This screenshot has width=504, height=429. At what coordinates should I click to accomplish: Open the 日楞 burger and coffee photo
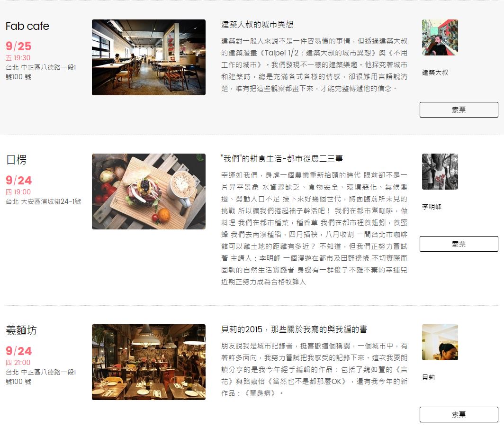click(x=149, y=192)
